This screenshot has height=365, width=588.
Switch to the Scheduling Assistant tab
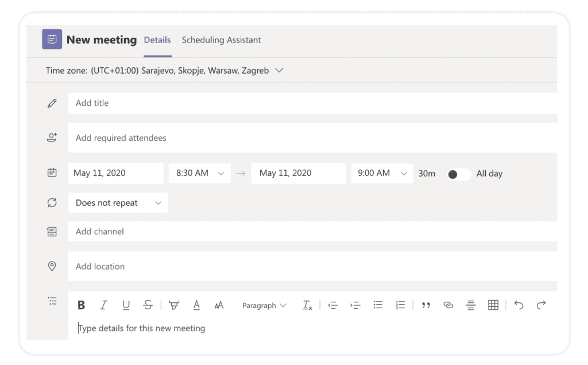coord(221,40)
